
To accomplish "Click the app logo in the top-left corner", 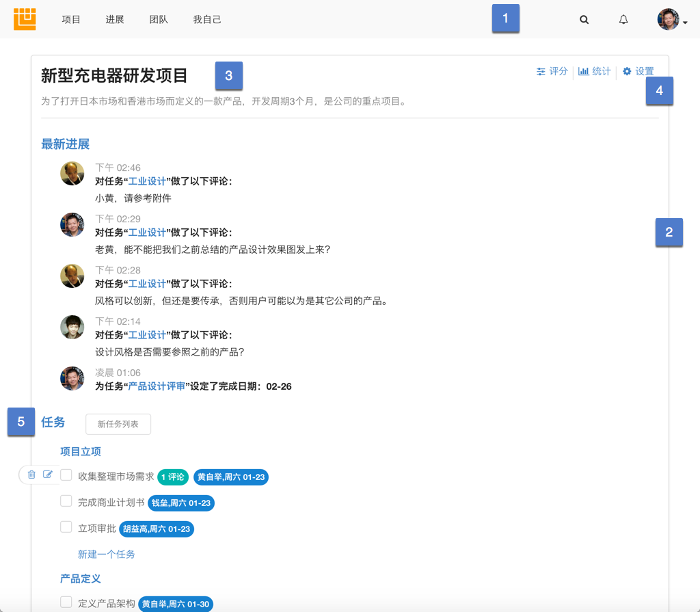I will tap(25, 18).
